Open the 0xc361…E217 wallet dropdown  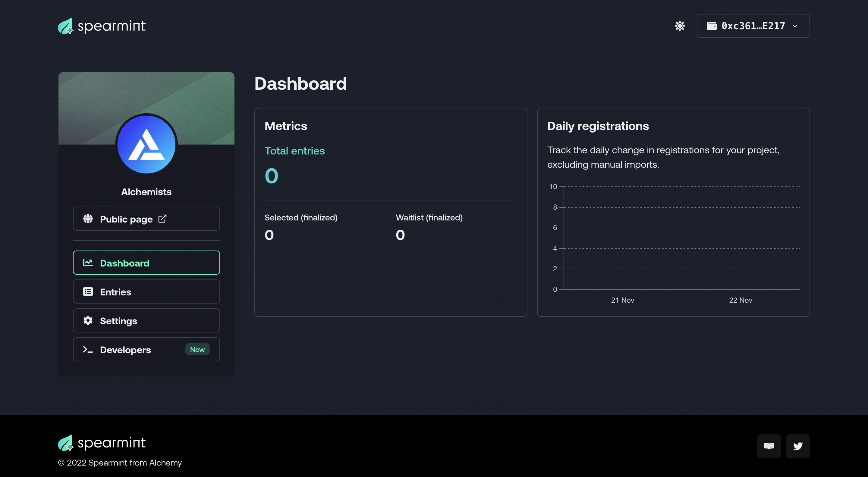(x=753, y=26)
